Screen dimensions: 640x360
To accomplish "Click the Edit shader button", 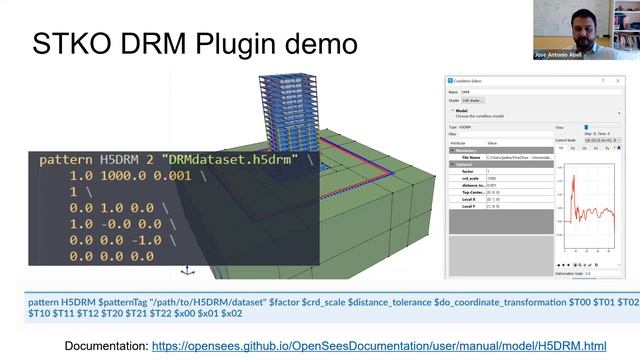I will pyautogui.click(x=473, y=100).
